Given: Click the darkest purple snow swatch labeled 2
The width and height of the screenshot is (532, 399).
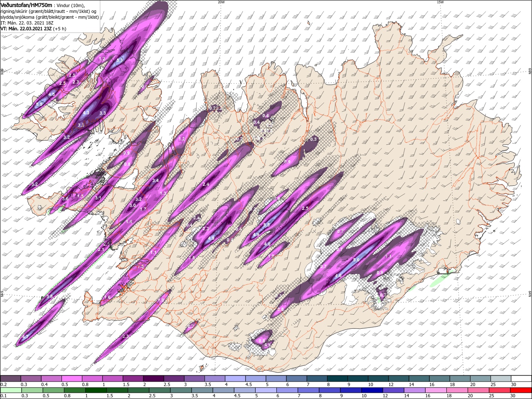Looking at the screenshot, I should click(153, 379).
